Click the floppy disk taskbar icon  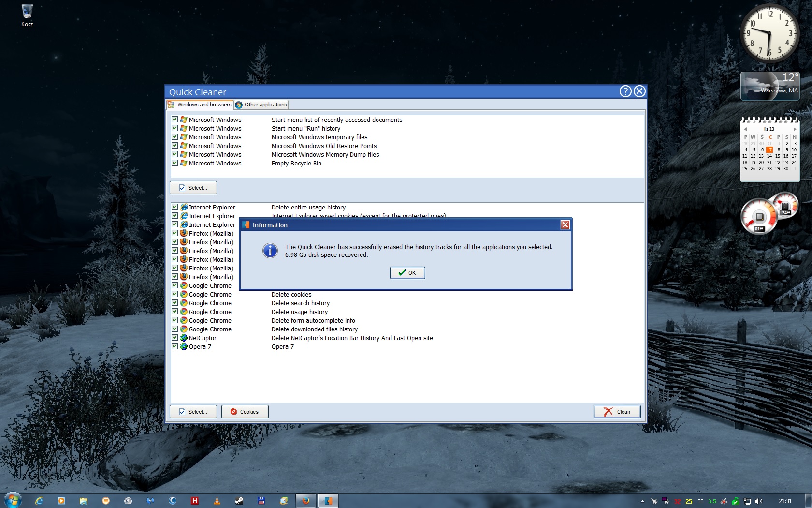coord(261,501)
